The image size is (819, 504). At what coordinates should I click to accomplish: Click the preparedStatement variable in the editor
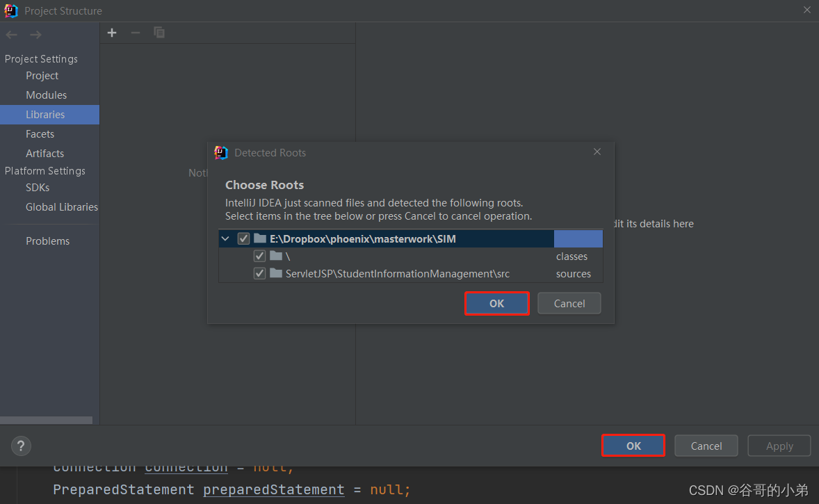point(274,489)
